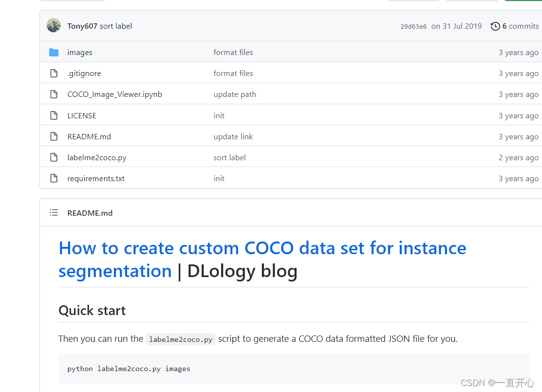Open the labelme2coco.py script
Screen dimensions: 542x392
coord(97,158)
